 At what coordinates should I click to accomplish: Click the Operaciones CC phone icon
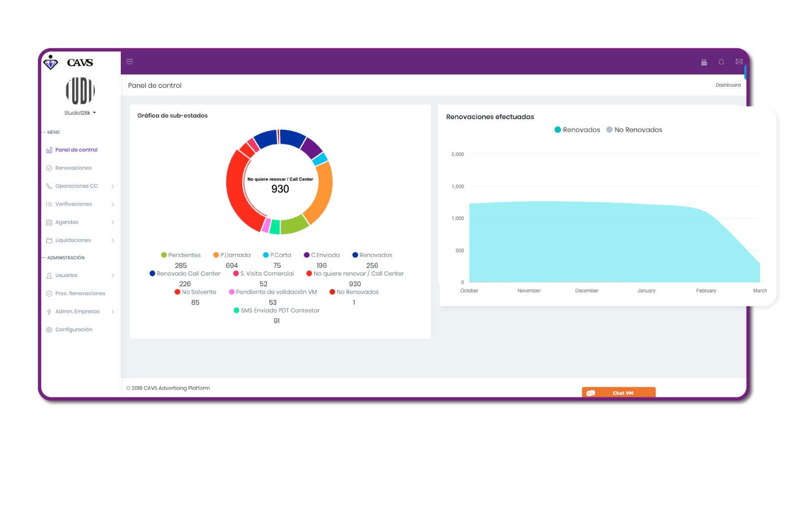point(49,186)
